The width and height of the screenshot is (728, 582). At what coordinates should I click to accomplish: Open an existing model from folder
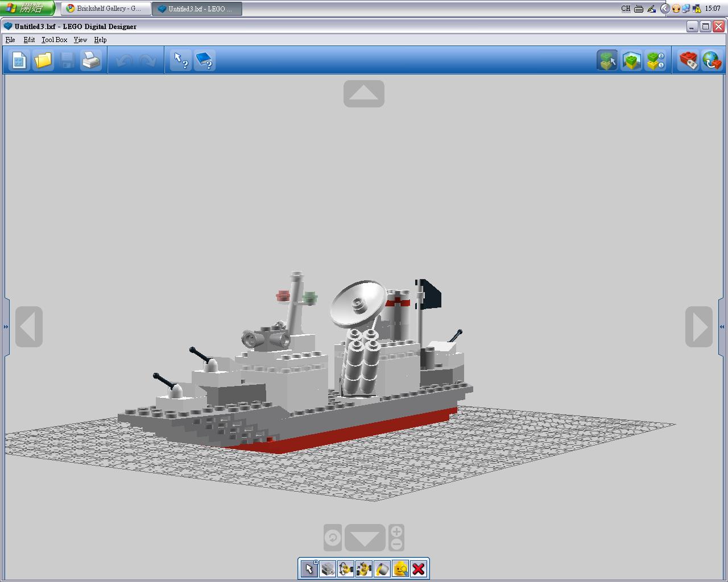coord(43,60)
